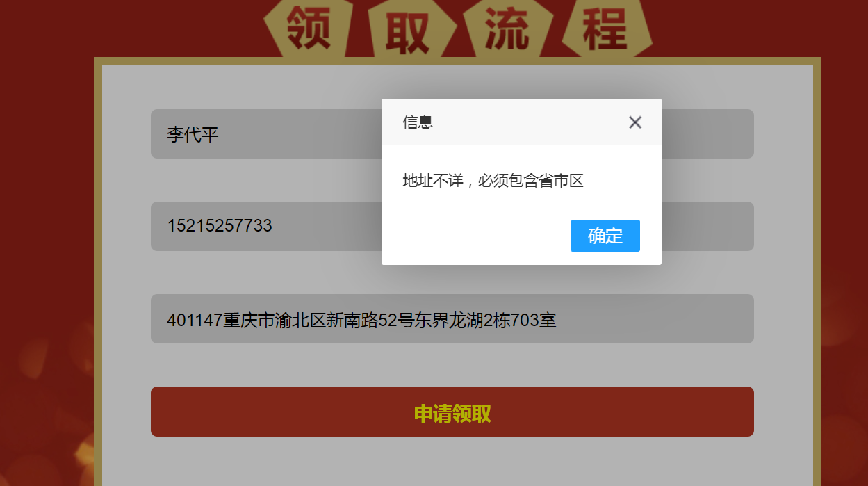Confirm the alert with the 确定 button
This screenshot has height=486, width=868.
[x=605, y=236]
